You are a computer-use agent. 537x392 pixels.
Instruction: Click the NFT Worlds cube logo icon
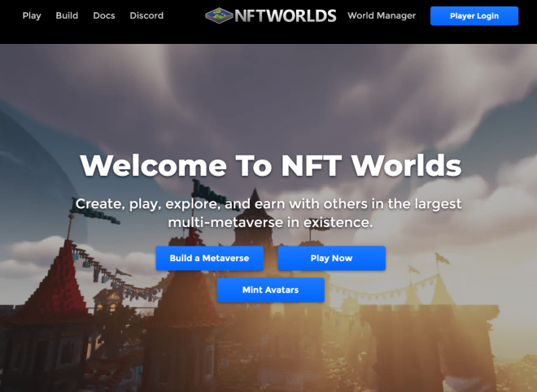coord(219,15)
